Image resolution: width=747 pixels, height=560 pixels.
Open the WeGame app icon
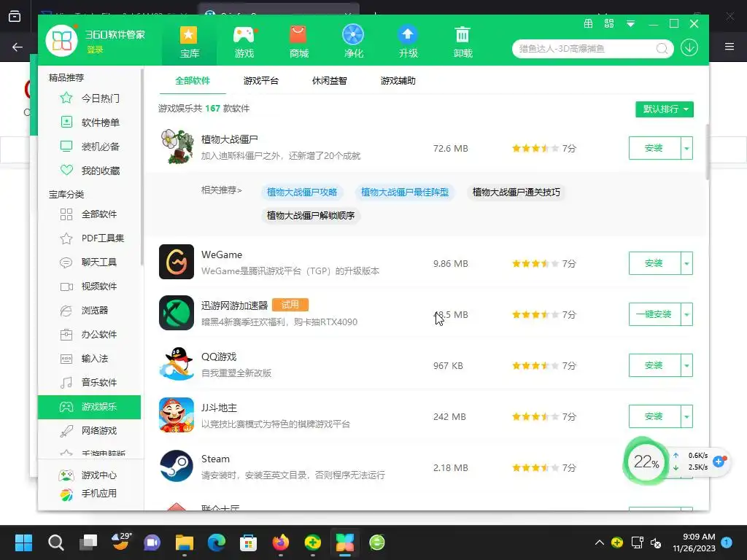pyautogui.click(x=177, y=262)
